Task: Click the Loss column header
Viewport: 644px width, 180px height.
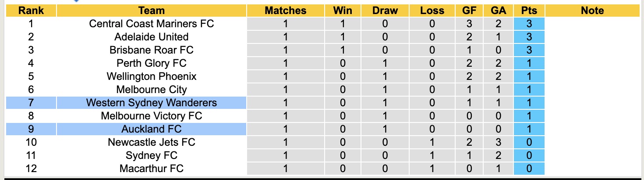Action: coord(432,11)
